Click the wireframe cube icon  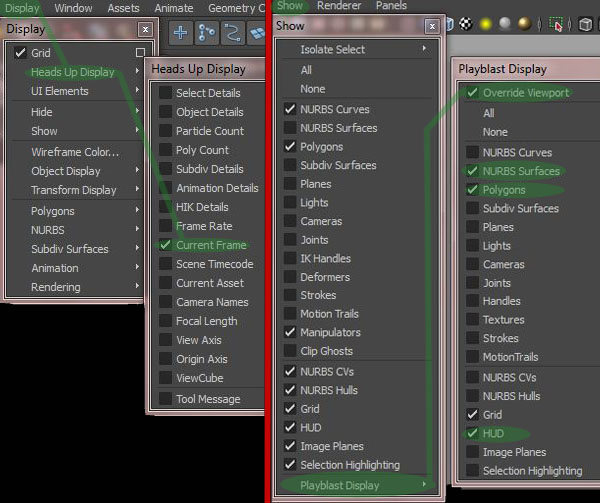(585, 25)
